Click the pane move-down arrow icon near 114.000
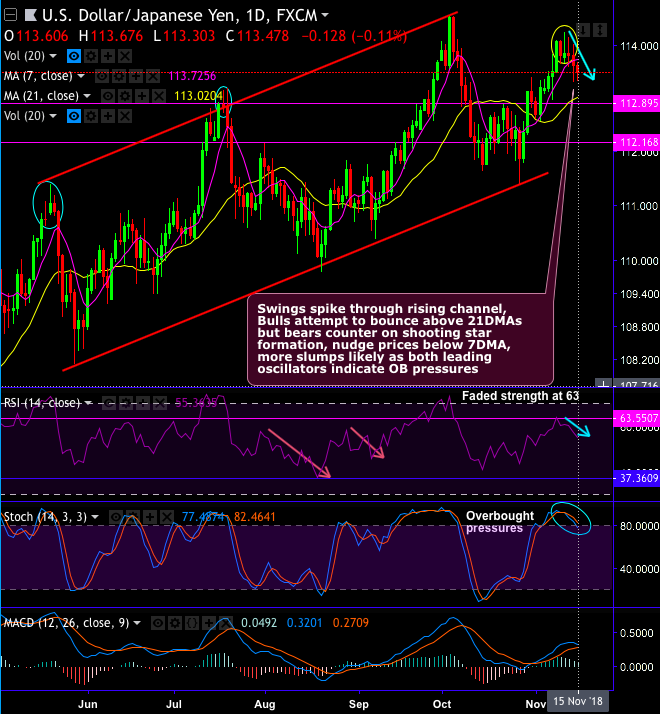 (584, 30)
